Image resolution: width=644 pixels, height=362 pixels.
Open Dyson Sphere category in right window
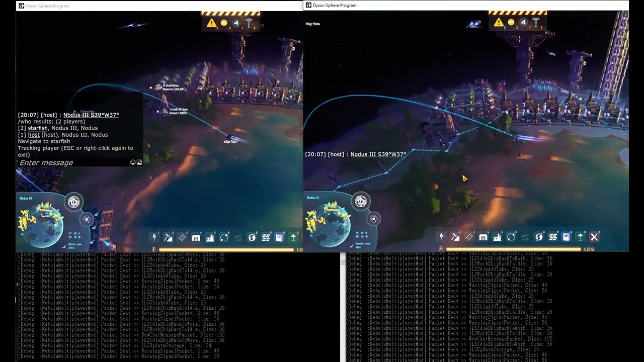[539, 237]
